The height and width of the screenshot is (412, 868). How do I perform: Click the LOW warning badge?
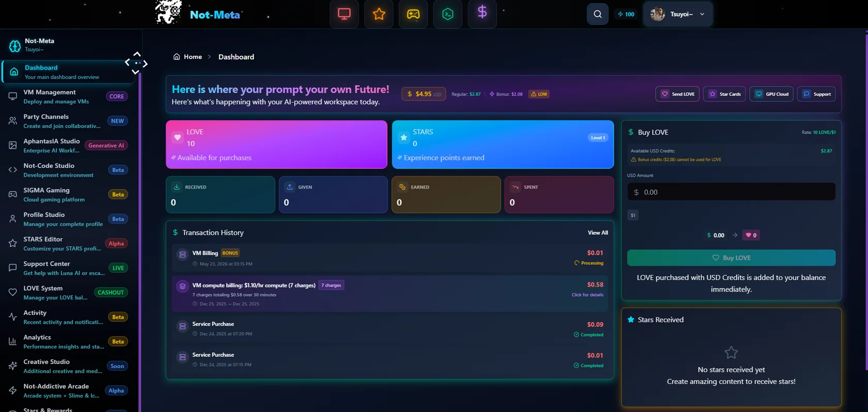[539, 94]
